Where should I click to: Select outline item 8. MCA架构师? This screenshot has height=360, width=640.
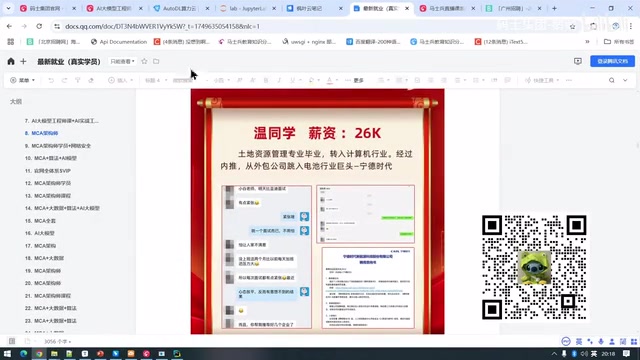(x=41, y=133)
